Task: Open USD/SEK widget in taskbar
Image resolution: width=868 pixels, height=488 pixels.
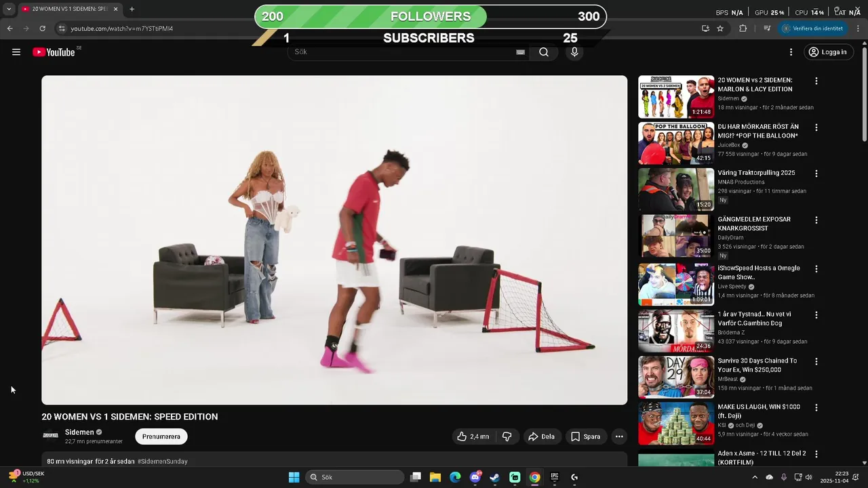Action: [x=26, y=477]
